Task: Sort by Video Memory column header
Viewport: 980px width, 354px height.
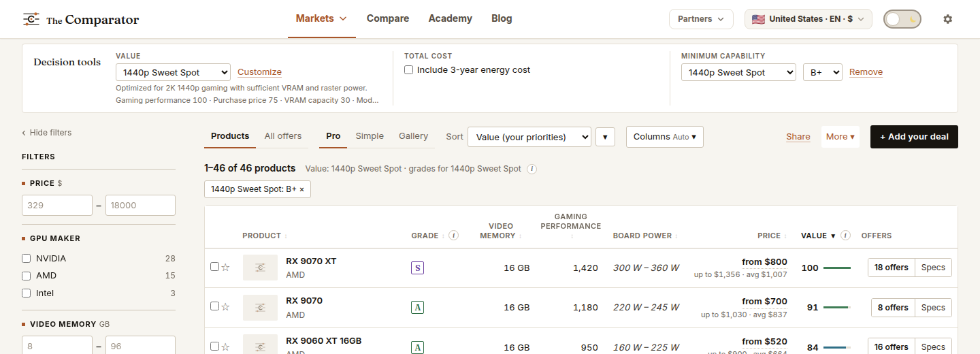Action: tap(501, 231)
